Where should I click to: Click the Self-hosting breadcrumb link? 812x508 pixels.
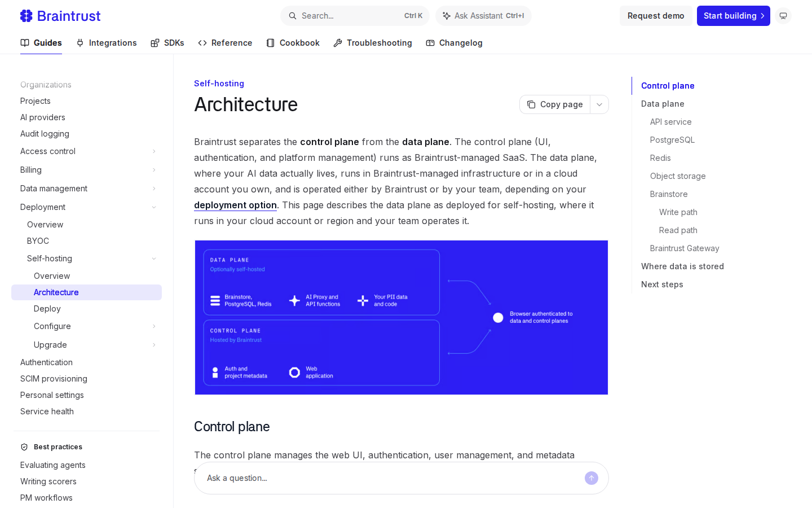point(219,84)
